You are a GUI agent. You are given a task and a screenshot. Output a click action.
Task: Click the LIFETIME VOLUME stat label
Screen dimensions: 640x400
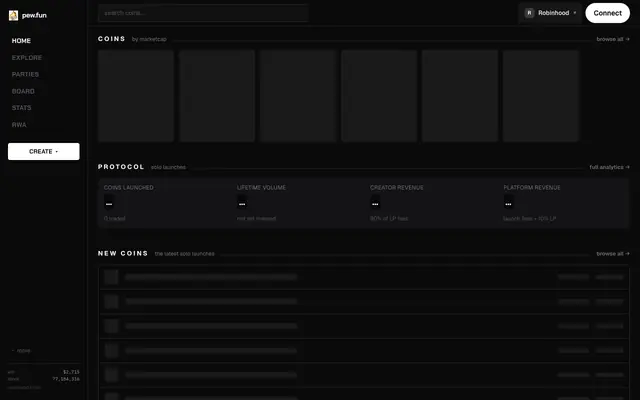(x=261, y=187)
